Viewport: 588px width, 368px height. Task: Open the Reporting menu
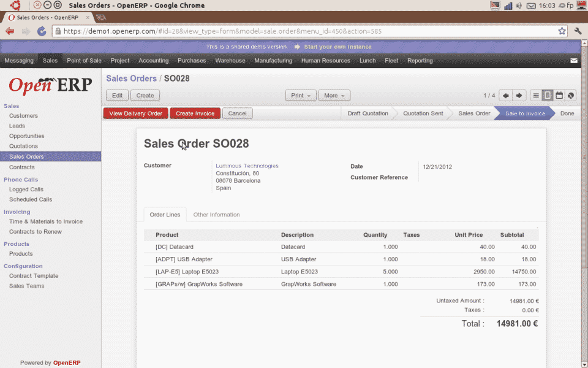click(x=420, y=61)
